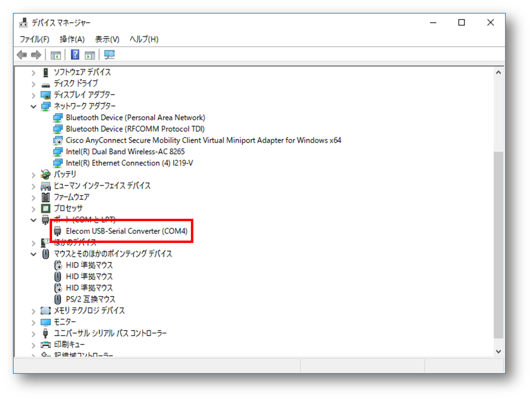Click the scrollbar up arrow
The width and height of the screenshot is (532, 400).
[498, 72]
